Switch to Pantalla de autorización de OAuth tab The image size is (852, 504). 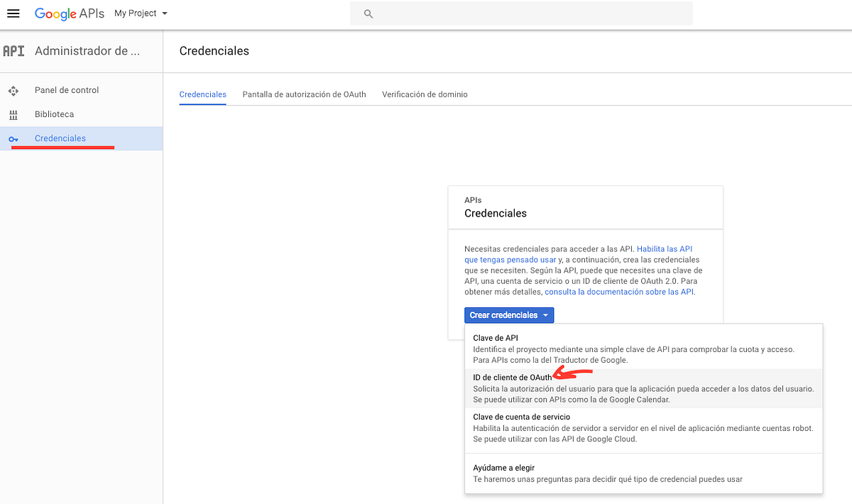click(304, 94)
